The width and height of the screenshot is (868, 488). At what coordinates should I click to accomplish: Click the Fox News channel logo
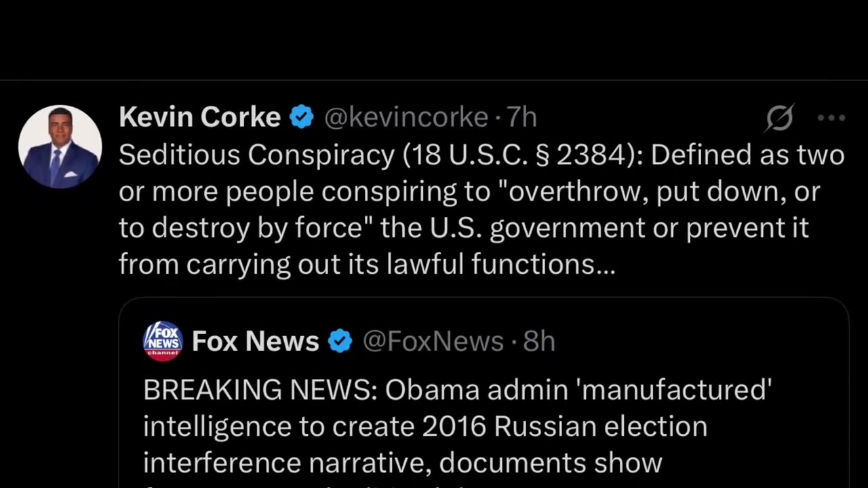[163, 341]
